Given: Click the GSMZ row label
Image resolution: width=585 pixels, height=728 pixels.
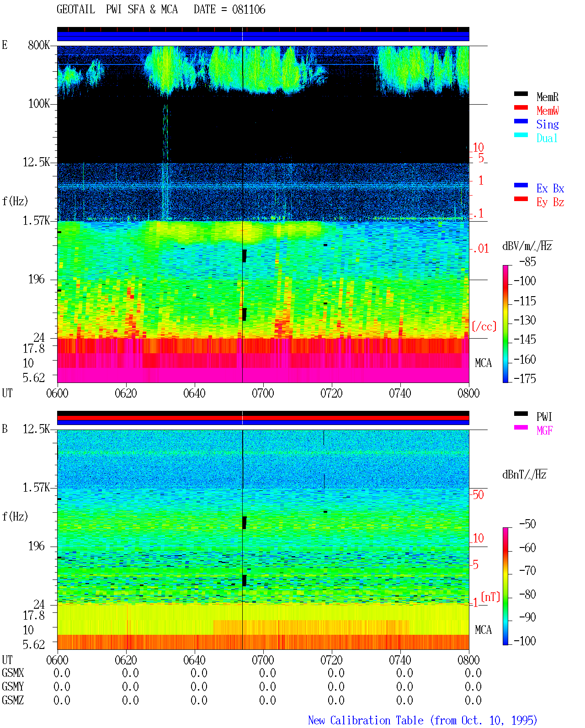Looking at the screenshot, I should coord(13,701).
